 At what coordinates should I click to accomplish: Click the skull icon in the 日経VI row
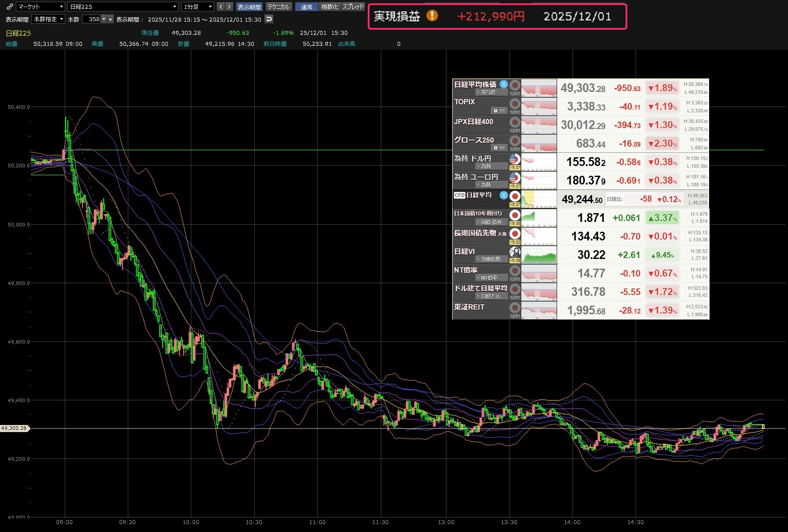[515, 252]
